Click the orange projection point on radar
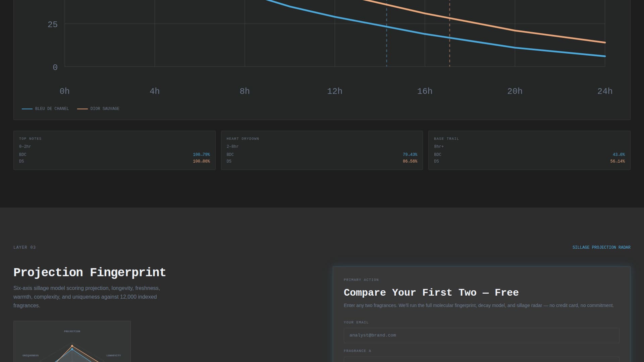The image size is (644, 362). point(72,346)
